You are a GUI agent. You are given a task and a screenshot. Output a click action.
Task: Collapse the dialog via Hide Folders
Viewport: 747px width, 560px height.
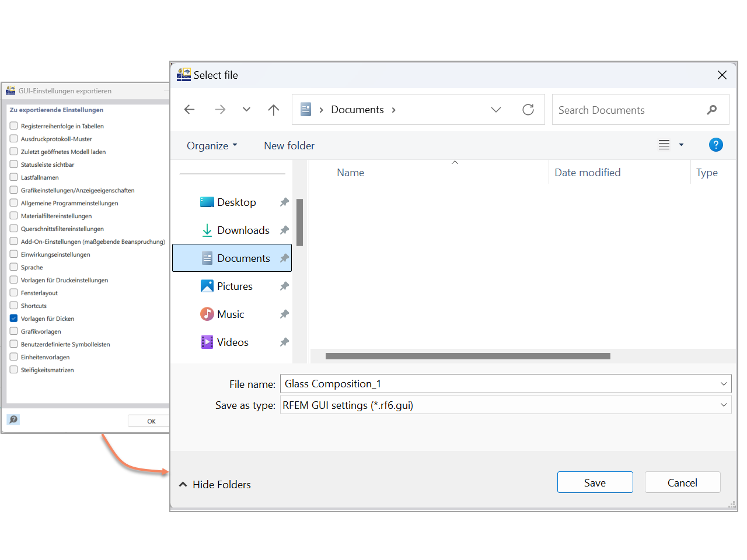pyautogui.click(x=215, y=484)
